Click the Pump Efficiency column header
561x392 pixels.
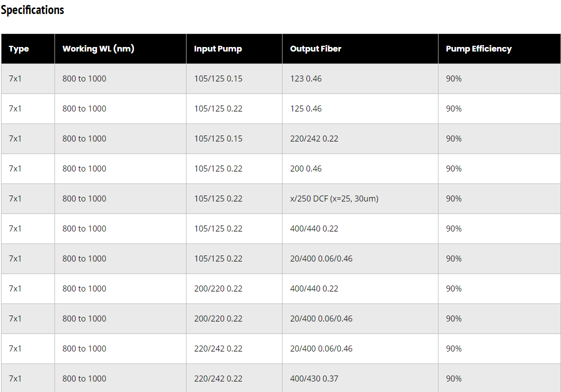click(x=478, y=49)
